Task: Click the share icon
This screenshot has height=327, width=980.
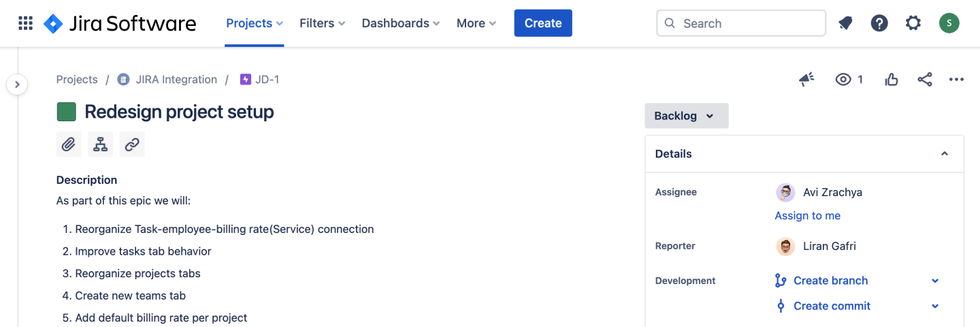Action: [x=924, y=80]
